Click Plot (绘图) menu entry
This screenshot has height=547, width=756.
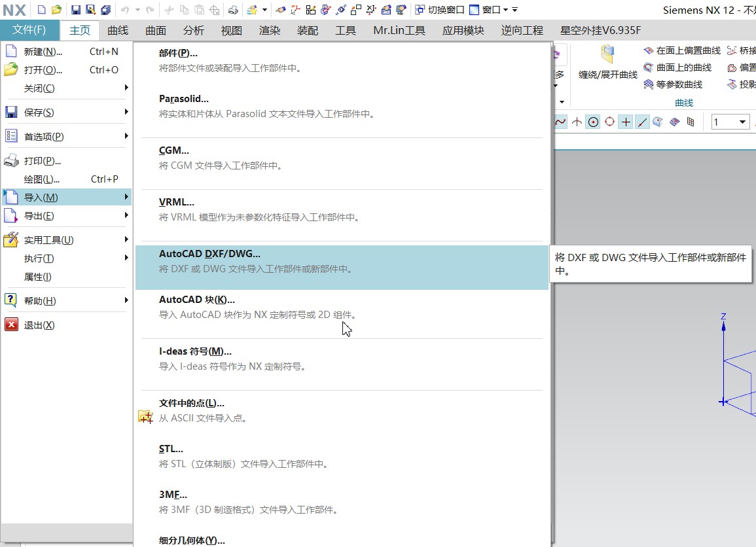point(67,179)
